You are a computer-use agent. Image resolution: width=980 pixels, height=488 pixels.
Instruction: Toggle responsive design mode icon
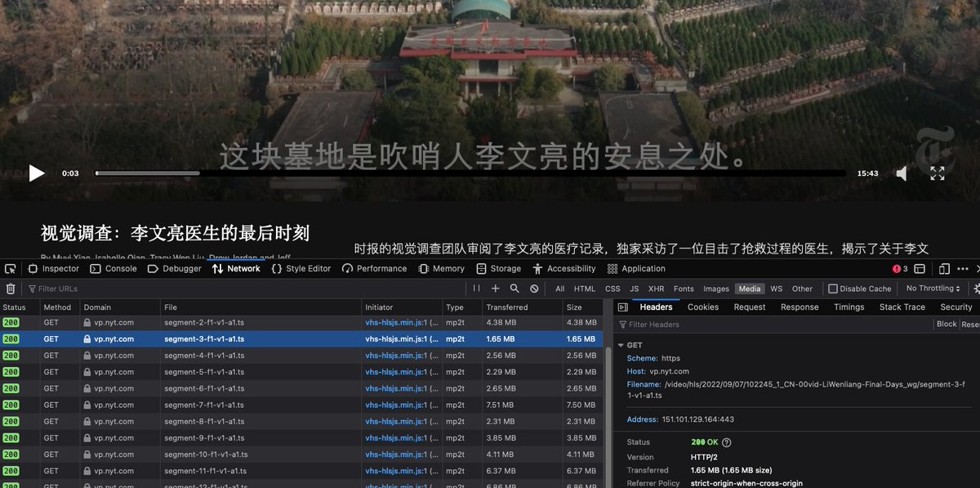[944, 269]
